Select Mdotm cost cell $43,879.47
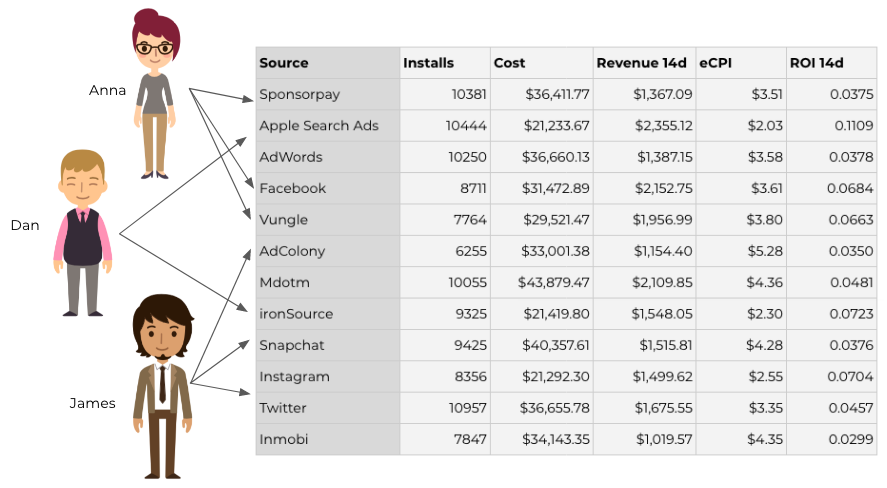Screen dimensions: 887x488 553,283
